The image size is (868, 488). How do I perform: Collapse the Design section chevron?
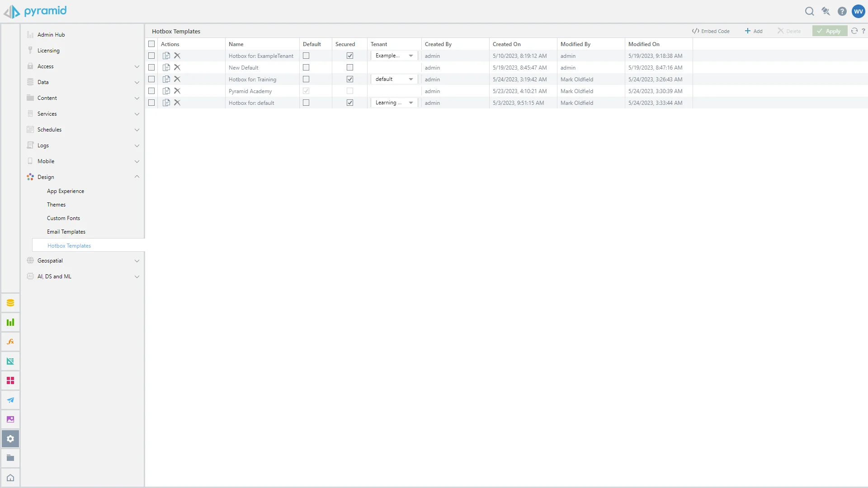pos(137,177)
